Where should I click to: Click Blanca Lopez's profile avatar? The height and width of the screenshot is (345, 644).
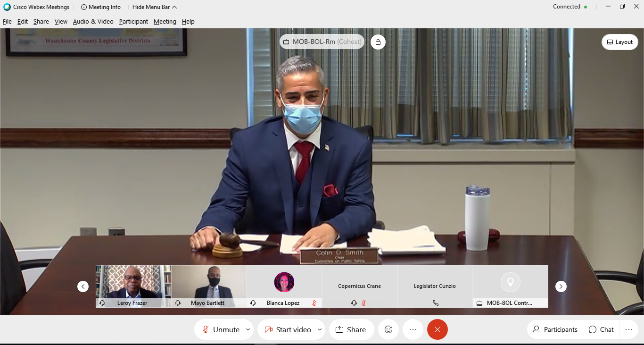pyautogui.click(x=284, y=282)
